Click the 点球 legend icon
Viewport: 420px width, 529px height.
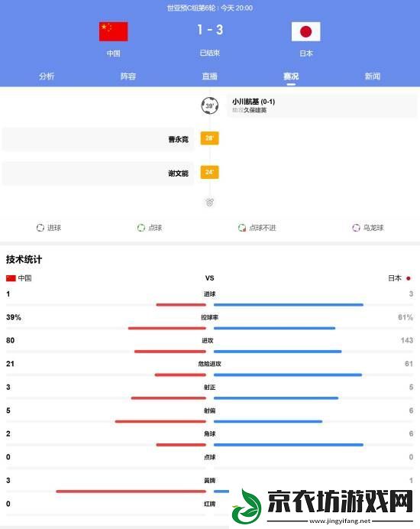point(141,228)
